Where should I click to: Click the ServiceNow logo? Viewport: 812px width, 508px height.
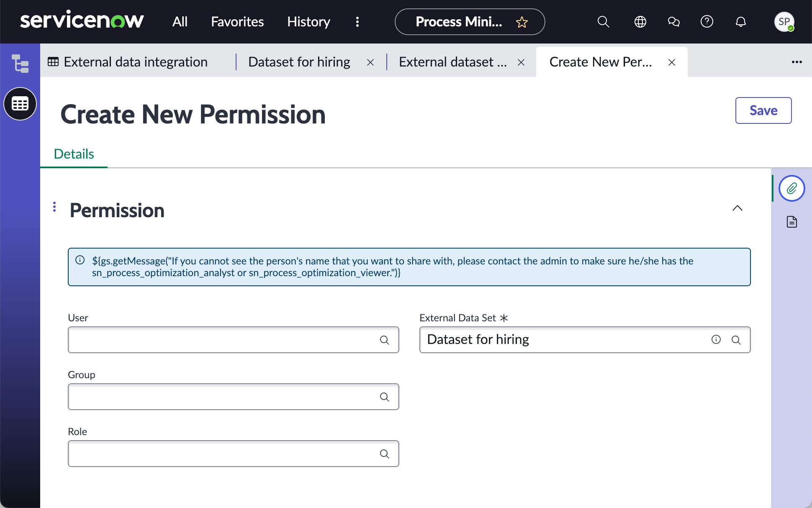(82, 21)
